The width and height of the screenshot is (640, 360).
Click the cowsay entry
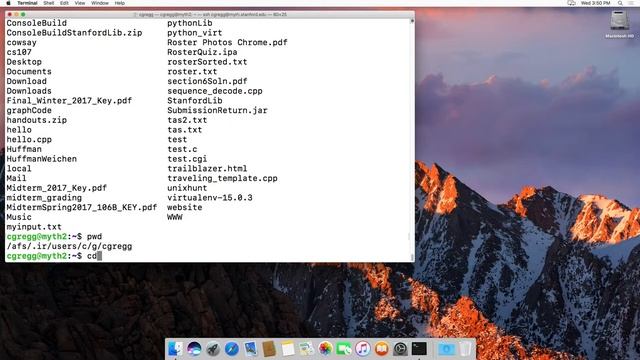[21, 42]
